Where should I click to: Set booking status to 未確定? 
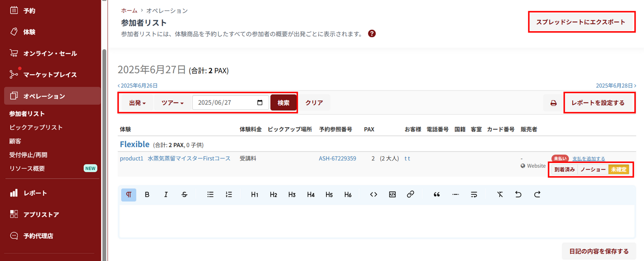pyautogui.click(x=619, y=170)
